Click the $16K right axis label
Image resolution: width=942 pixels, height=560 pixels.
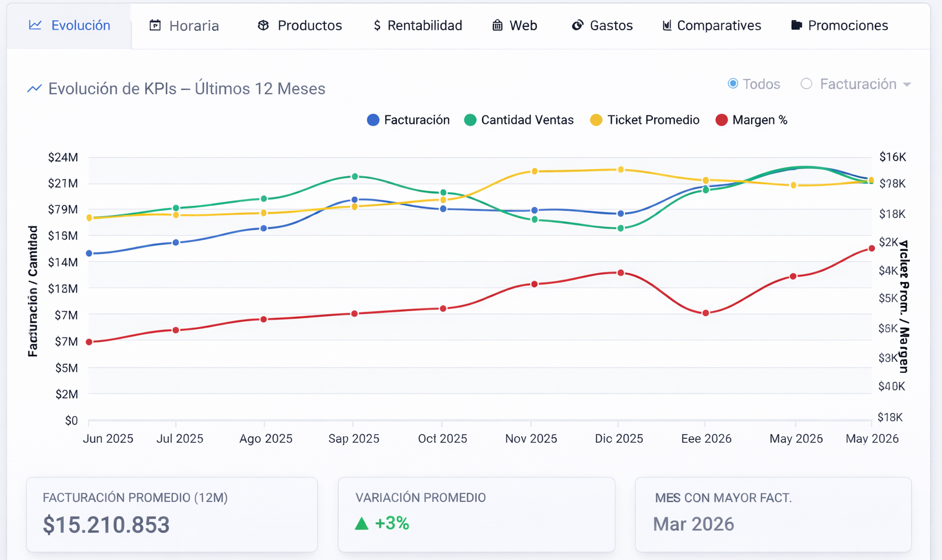tap(892, 157)
